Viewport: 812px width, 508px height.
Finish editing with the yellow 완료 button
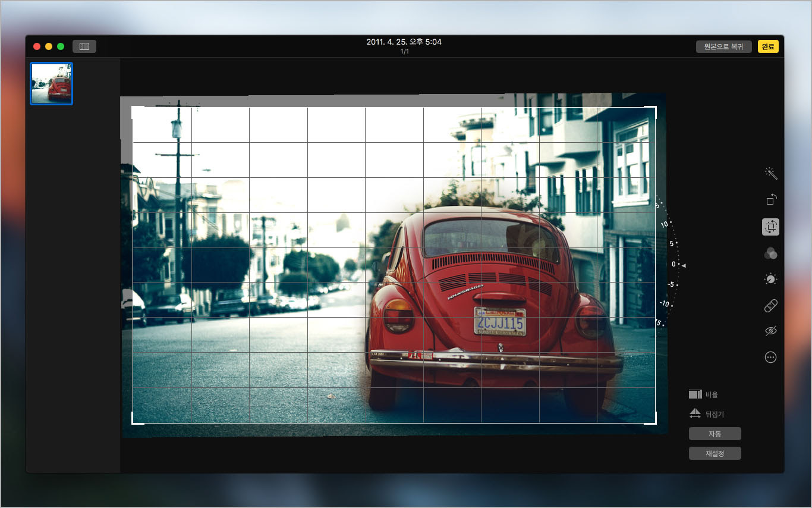coord(768,47)
